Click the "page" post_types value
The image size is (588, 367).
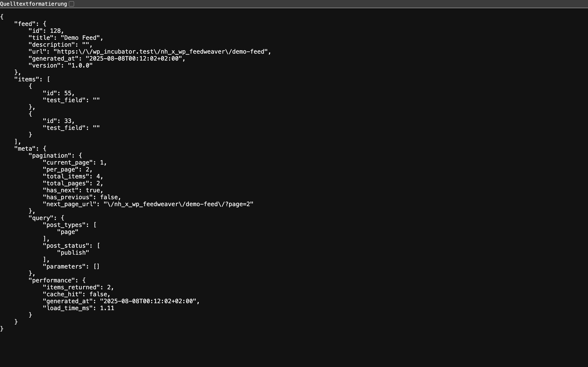[68, 232]
